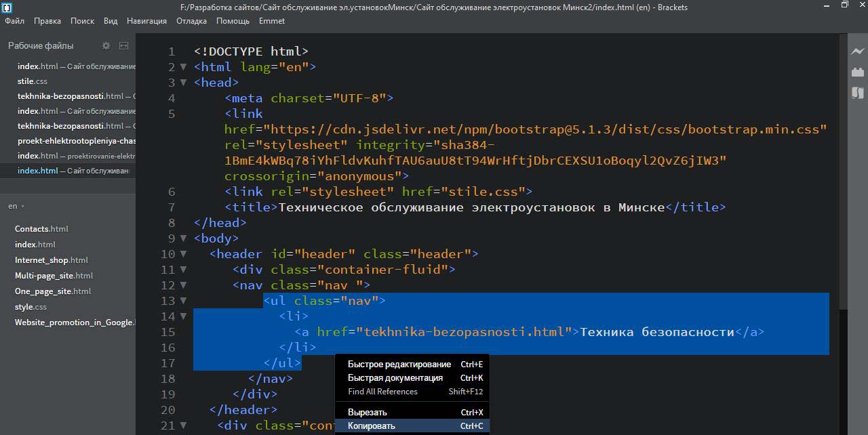Open the 'en' project folder dropdown
This screenshot has height=435, width=868.
[x=16, y=206]
